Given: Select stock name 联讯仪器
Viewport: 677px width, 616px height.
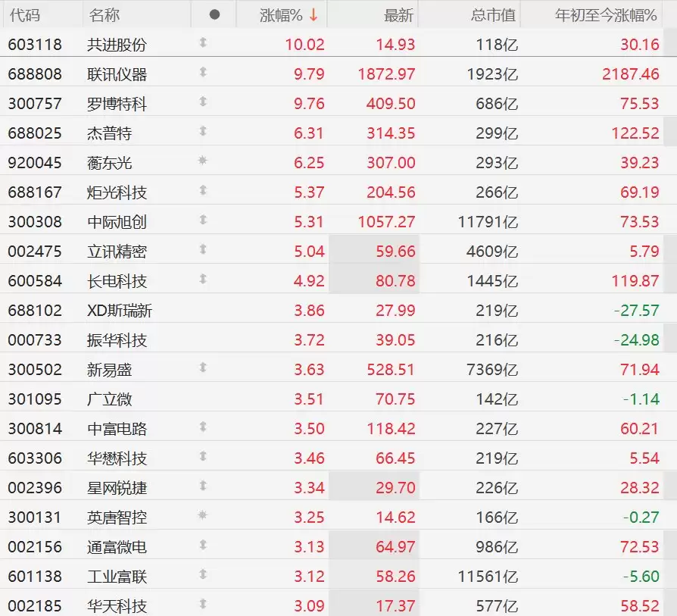Looking at the screenshot, I should pos(117,74).
